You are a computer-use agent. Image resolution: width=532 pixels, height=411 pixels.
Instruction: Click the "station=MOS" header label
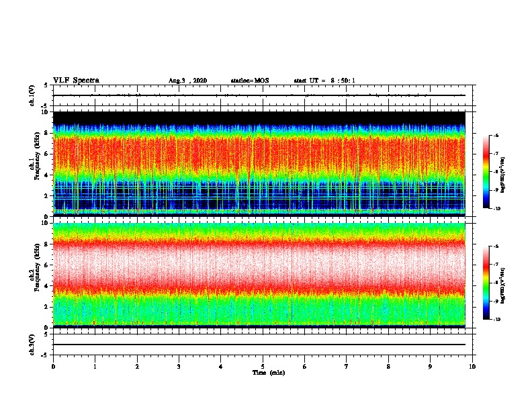pyautogui.click(x=250, y=81)
